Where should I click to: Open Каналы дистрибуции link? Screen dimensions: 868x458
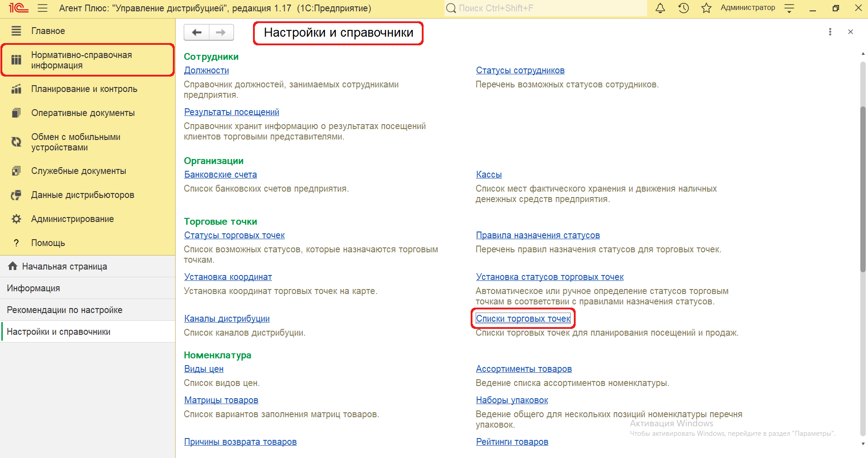tap(227, 318)
